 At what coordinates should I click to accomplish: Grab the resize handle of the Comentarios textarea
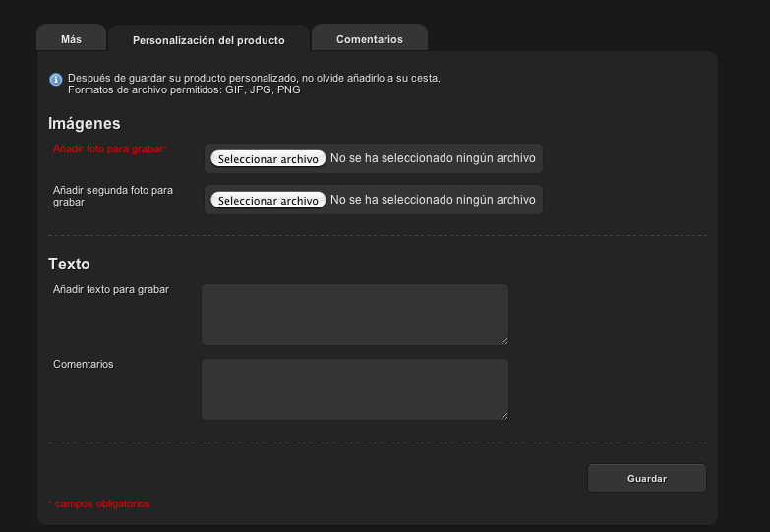coord(503,415)
